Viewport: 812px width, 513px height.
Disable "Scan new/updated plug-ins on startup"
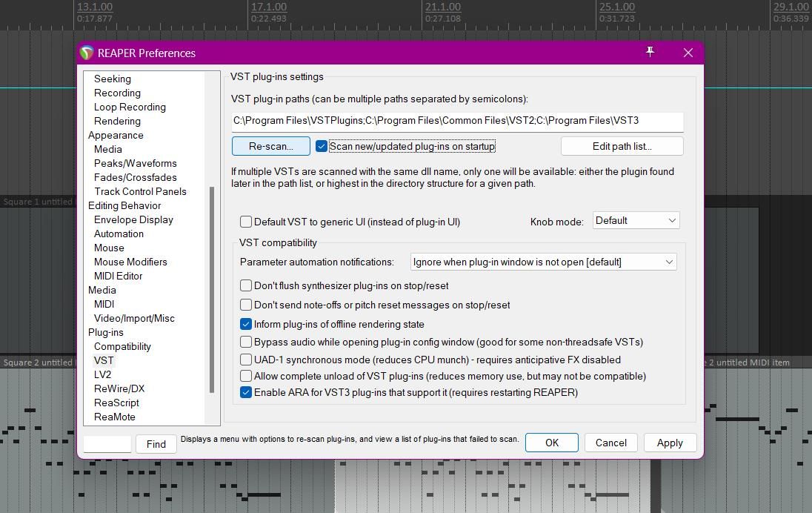coord(322,146)
